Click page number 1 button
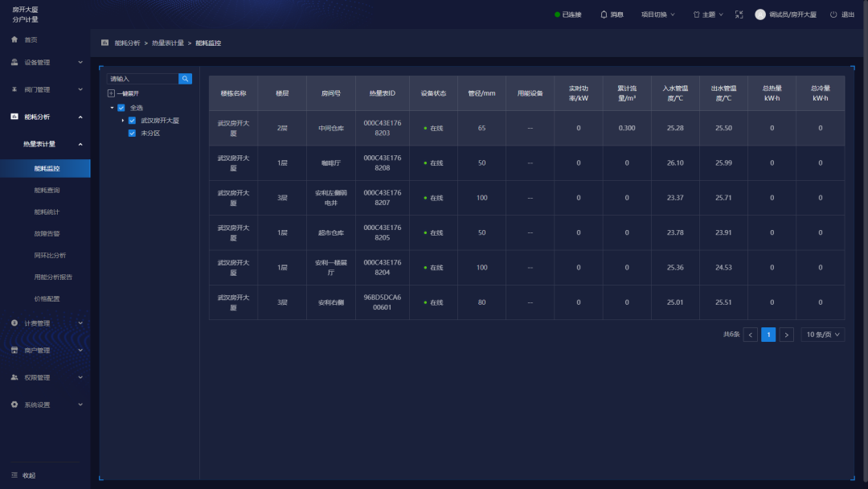This screenshot has height=489, width=868. (x=768, y=335)
